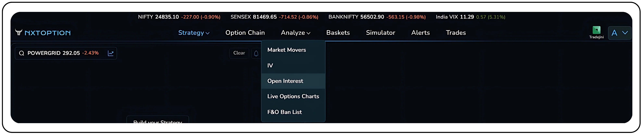Click the Tradejini broker icon
644x136 pixels.
coord(596,30)
